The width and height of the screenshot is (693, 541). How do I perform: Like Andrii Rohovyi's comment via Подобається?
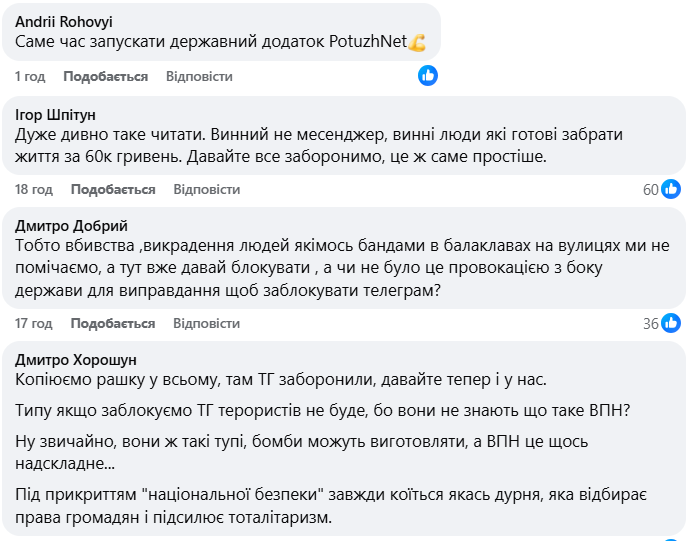105,76
